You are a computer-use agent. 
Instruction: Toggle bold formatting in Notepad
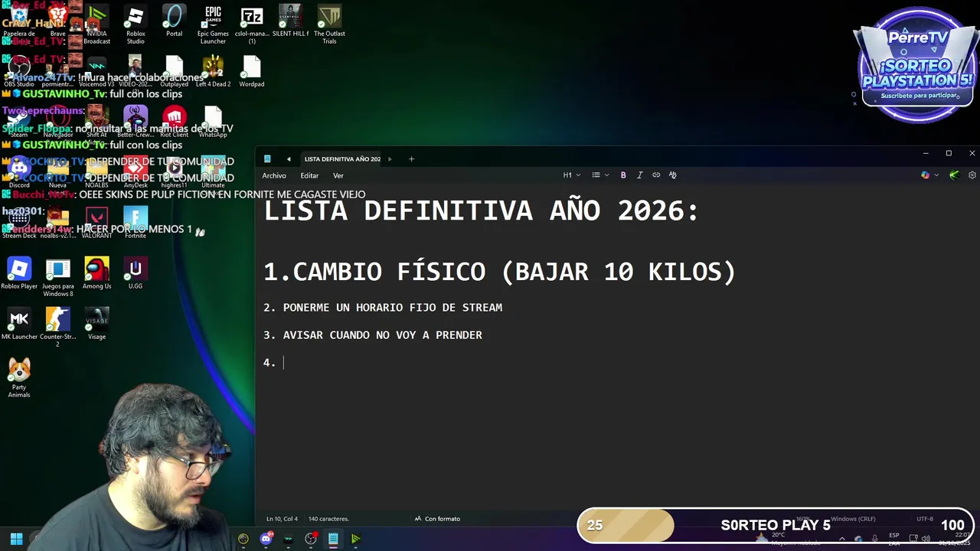[x=623, y=175]
